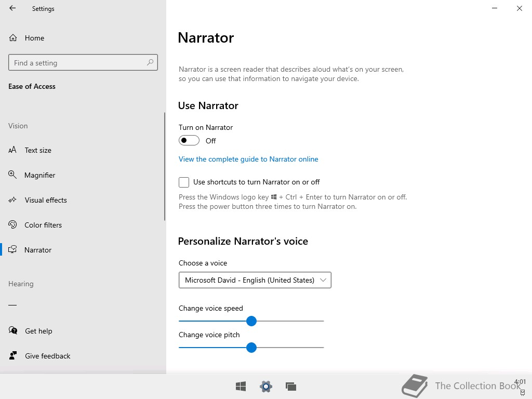Viewport: 532px width, 399px height.
Task: Click the Change voice pitch label
Action: (x=209, y=335)
